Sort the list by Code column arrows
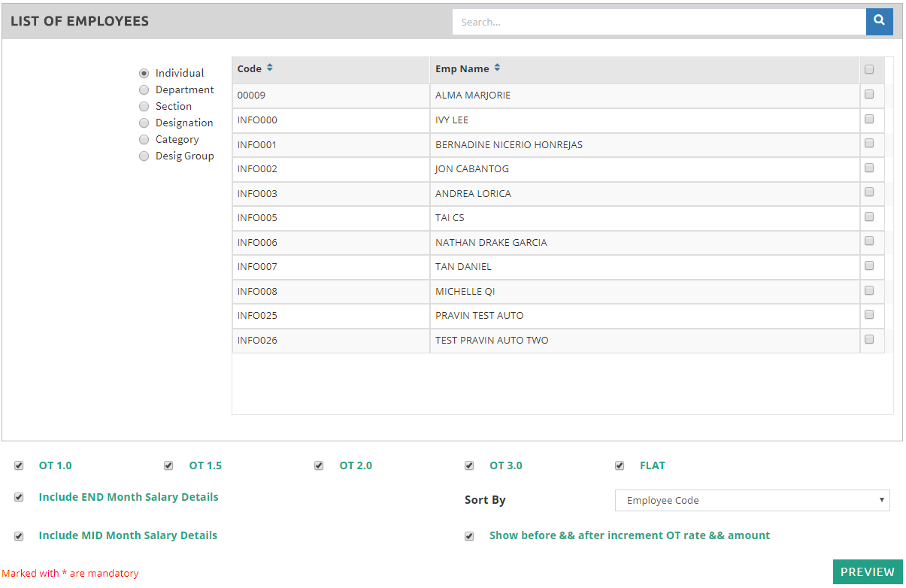This screenshot has height=588, width=906. coord(270,68)
